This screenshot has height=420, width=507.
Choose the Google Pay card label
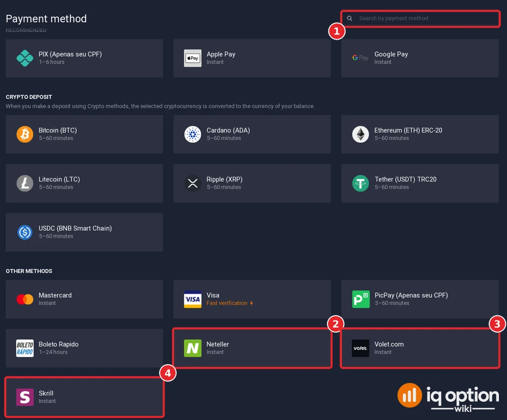pos(391,54)
